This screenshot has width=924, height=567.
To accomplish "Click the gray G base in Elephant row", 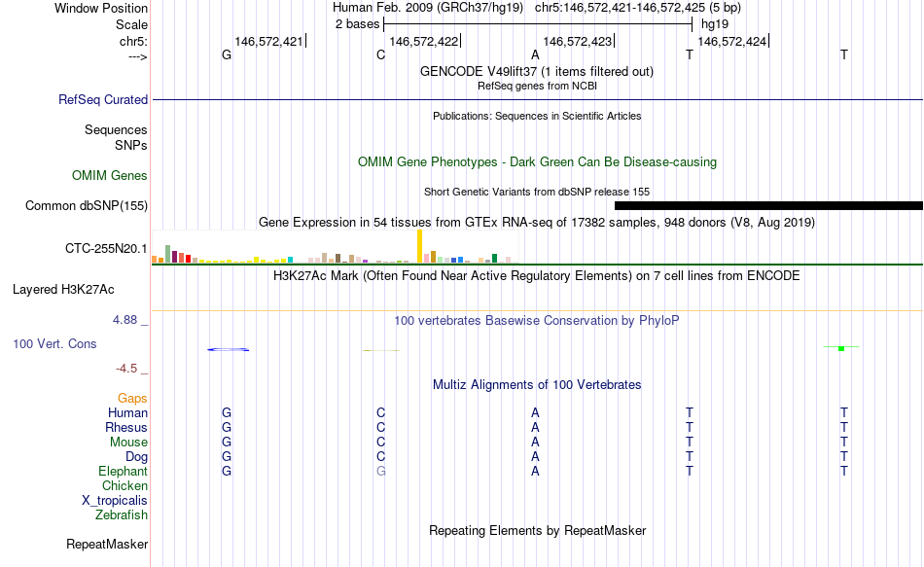I will click(380, 471).
